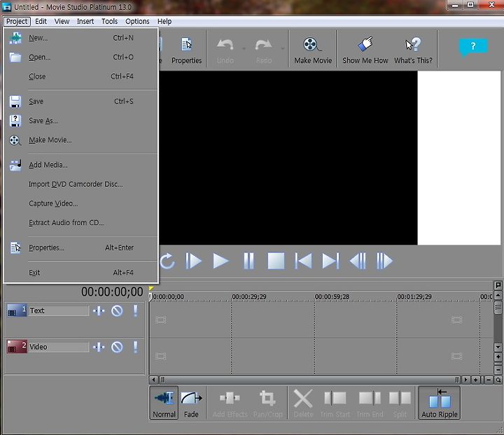The width and height of the screenshot is (504, 435).
Task: Toggle loop playback button
Action: [167, 261]
